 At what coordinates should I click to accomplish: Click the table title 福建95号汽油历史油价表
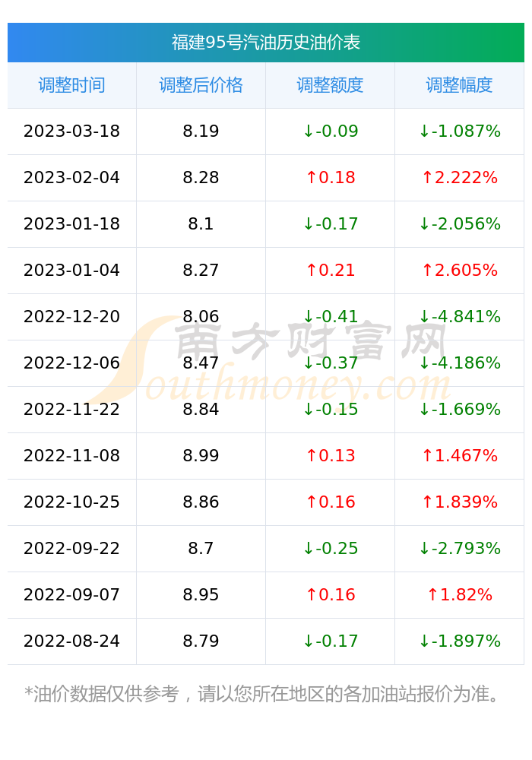coord(265,43)
